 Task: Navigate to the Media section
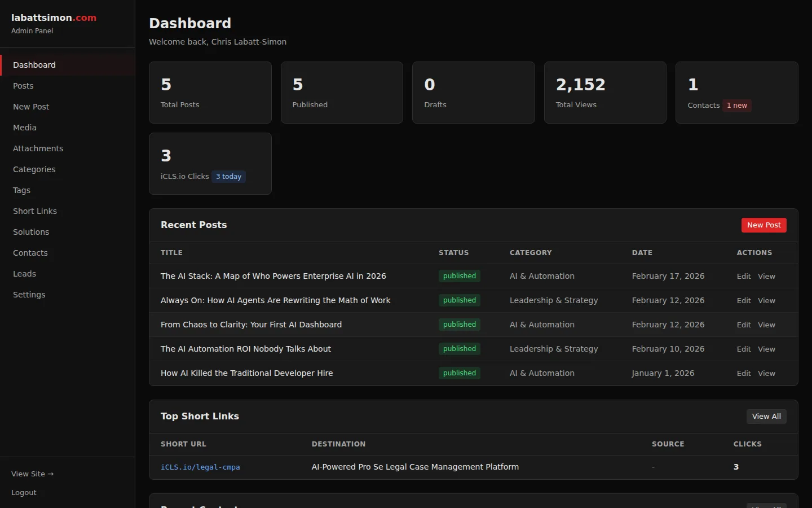24,128
